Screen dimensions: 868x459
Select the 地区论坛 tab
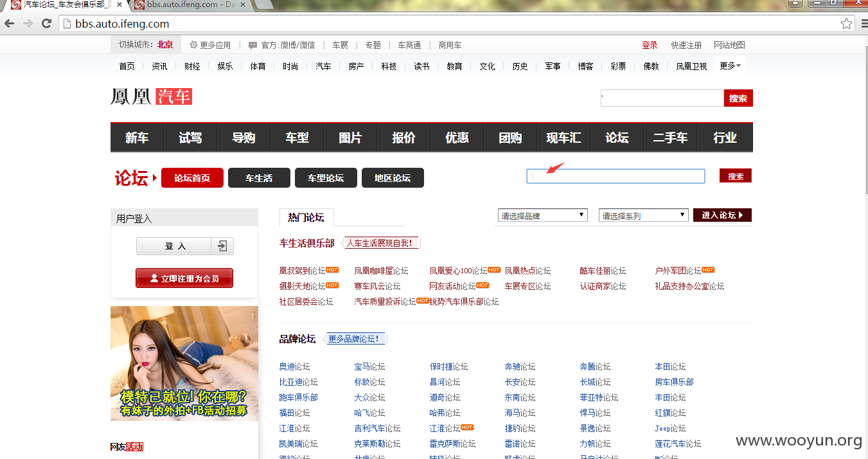(x=393, y=178)
